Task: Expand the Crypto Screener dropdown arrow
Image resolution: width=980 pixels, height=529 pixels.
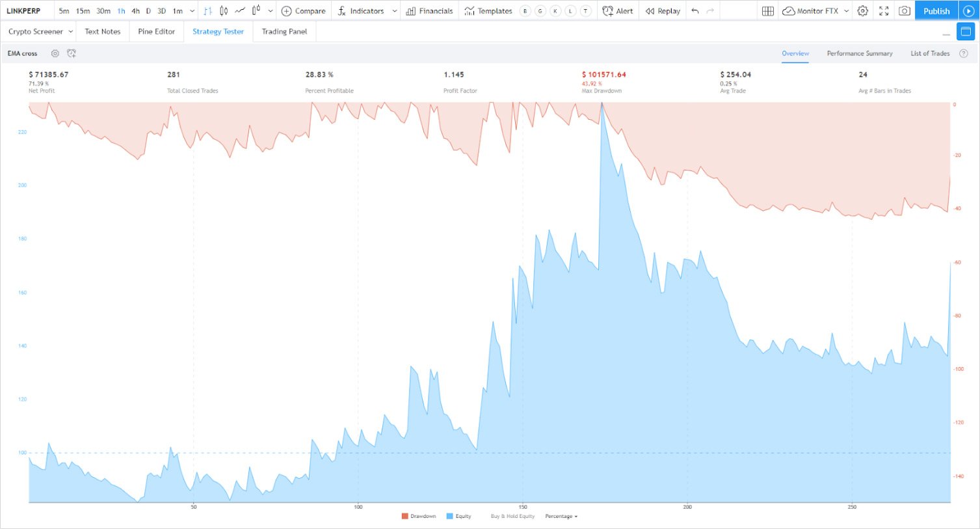Action: coord(70,31)
